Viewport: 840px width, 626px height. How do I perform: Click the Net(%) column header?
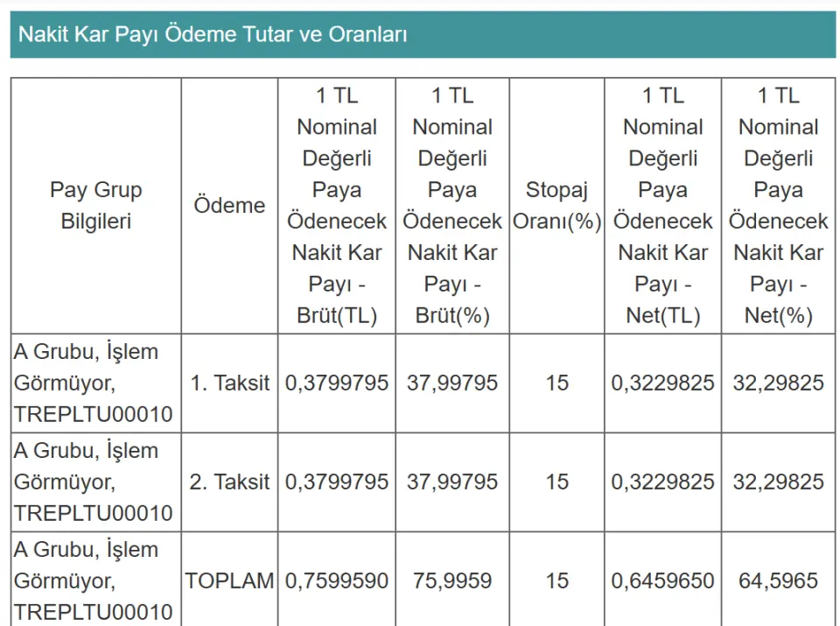click(778, 206)
